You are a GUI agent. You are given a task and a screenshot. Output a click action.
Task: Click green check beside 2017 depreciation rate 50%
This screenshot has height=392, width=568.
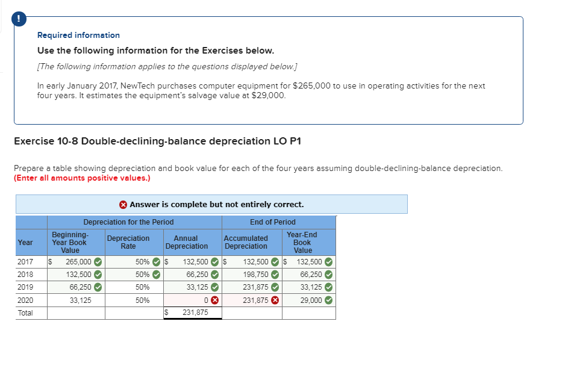point(156,262)
